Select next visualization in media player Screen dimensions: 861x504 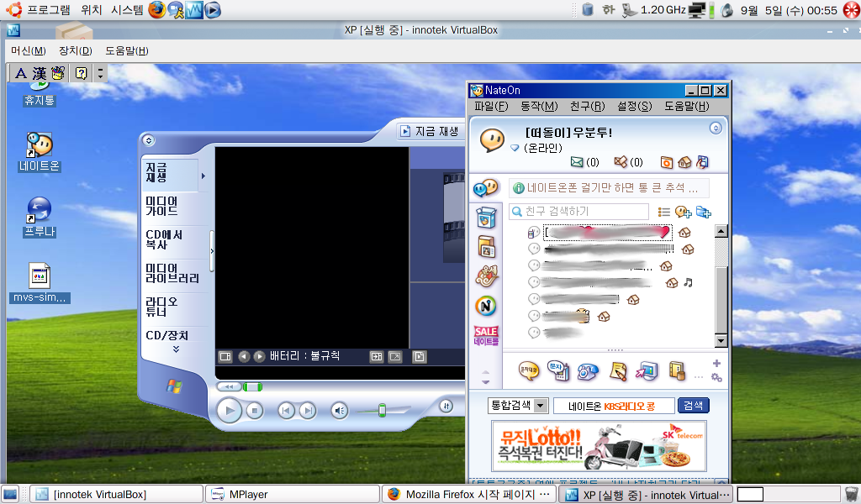[x=259, y=357]
